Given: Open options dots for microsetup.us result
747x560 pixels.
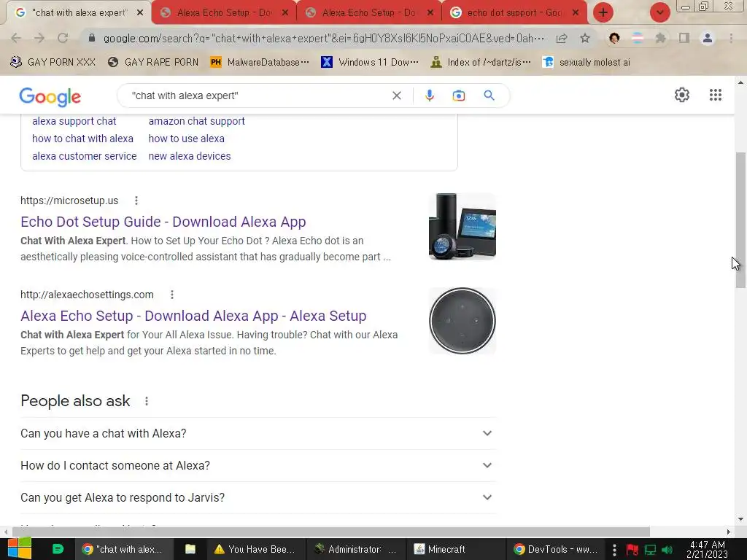Looking at the screenshot, I should 136,201.
